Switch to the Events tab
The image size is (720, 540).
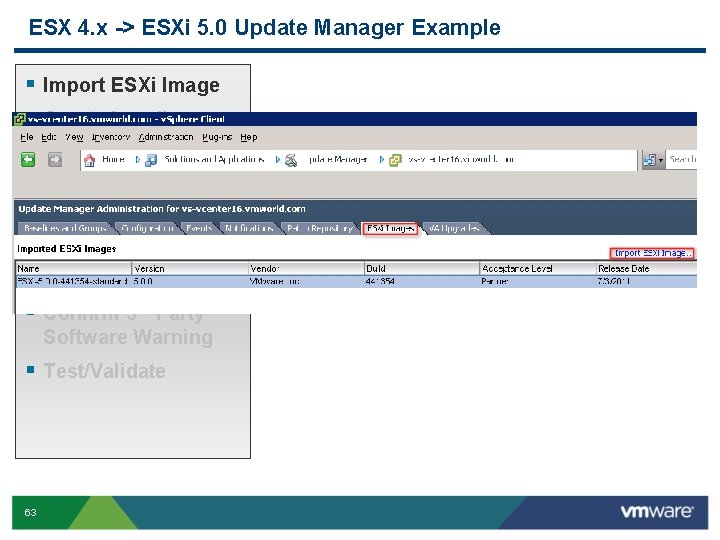[x=199, y=228]
